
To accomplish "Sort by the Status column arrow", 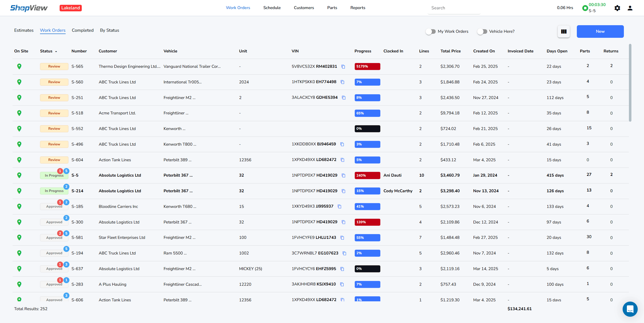I will tap(56, 51).
